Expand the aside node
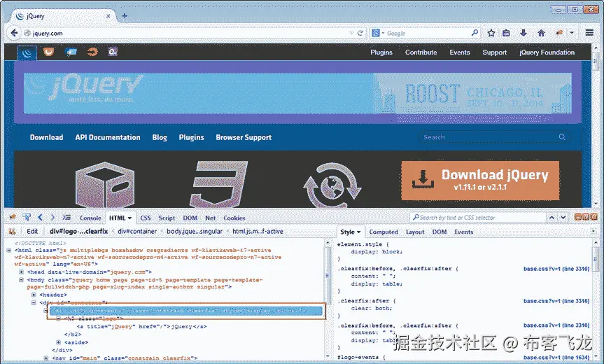This screenshot has width=604, height=364. point(58,342)
